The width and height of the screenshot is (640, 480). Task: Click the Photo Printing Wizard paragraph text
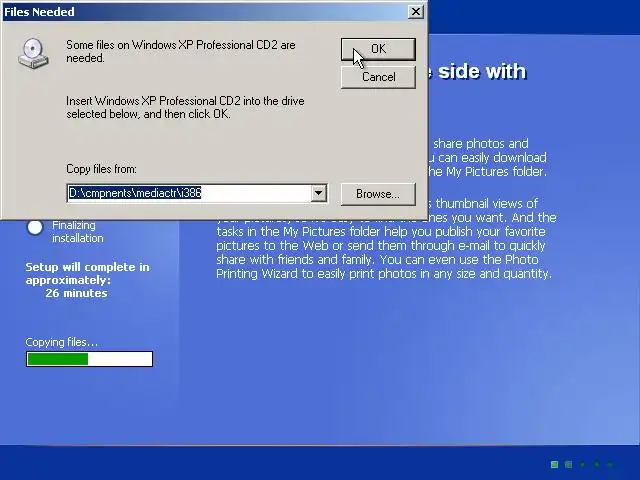[386, 245]
